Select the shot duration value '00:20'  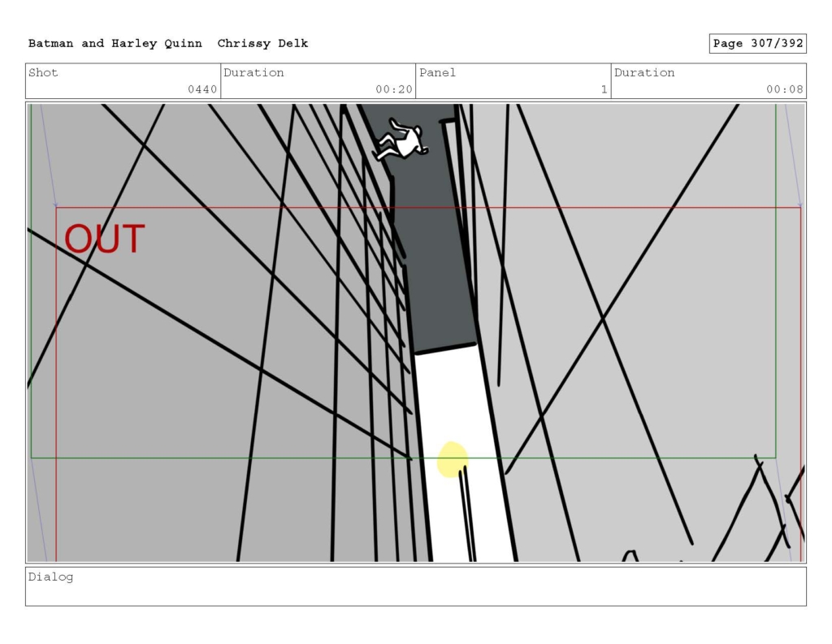tap(394, 89)
